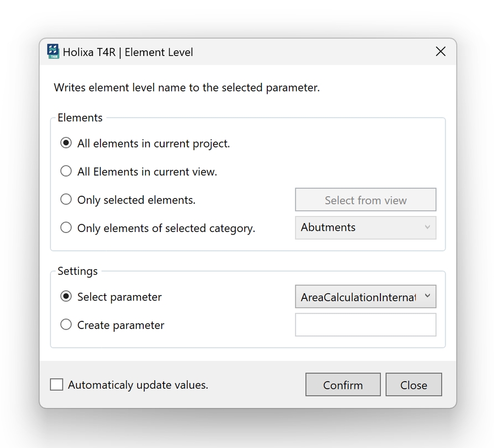Toggle Automaticaly update values checkbox

tap(57, 385)
